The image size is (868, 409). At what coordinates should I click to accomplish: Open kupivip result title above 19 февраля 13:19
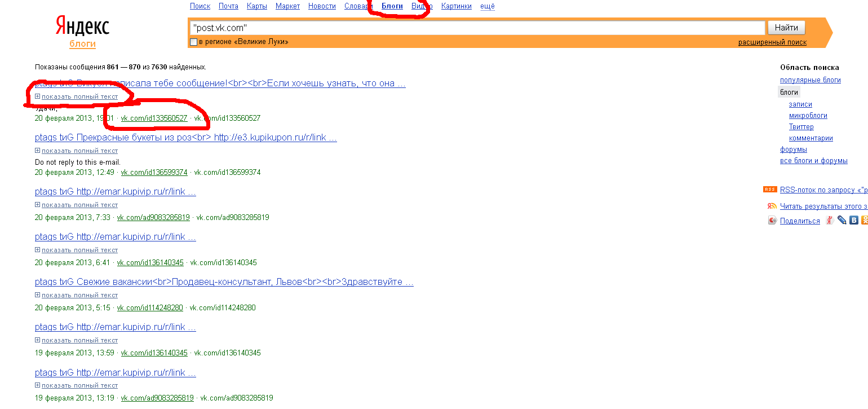tap(116, 373)
